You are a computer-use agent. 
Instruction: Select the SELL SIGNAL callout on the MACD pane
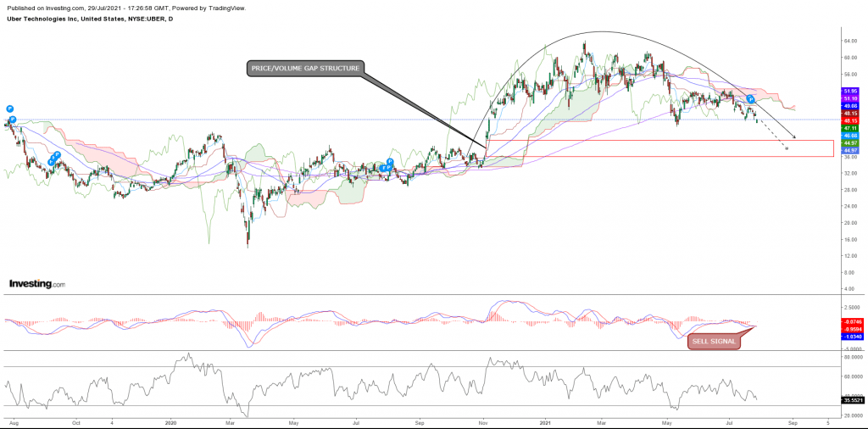713,342
